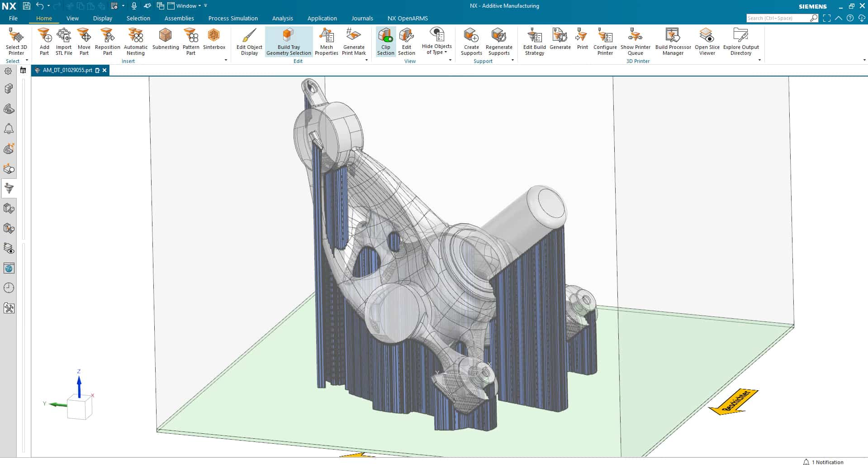Expand the Insert group options
This screenshot has width=868, height=465.
click(226, 60)
